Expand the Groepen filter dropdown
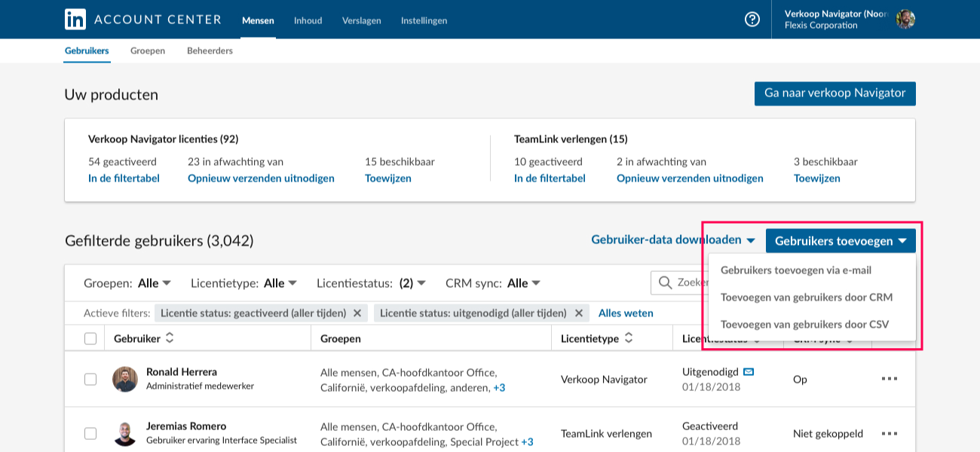 pyautogui.click(x=128, y=283)
